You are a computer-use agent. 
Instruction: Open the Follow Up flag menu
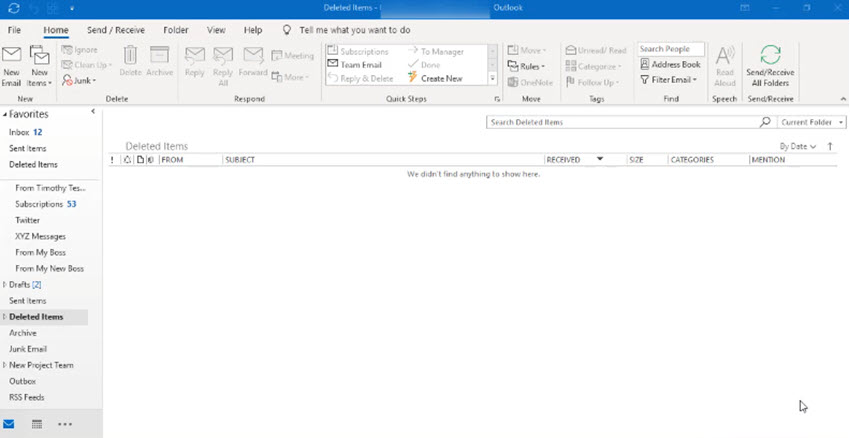pos(592,82)
